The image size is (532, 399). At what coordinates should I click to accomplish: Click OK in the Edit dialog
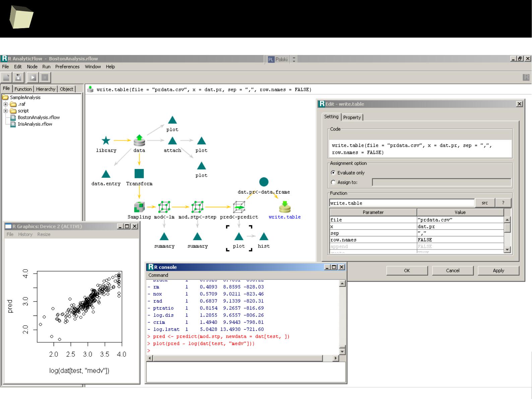coord(407,271)
